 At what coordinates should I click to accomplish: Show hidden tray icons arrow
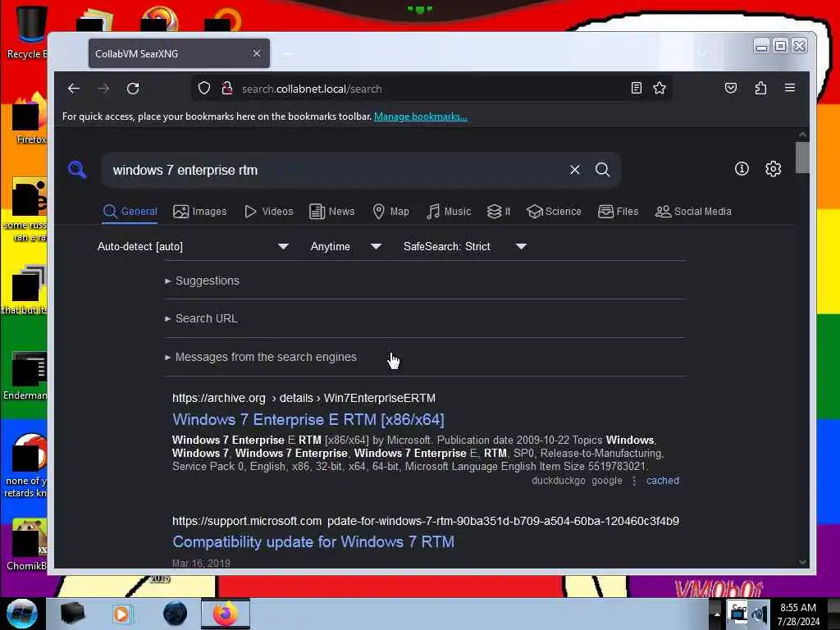tap(717, 614)
